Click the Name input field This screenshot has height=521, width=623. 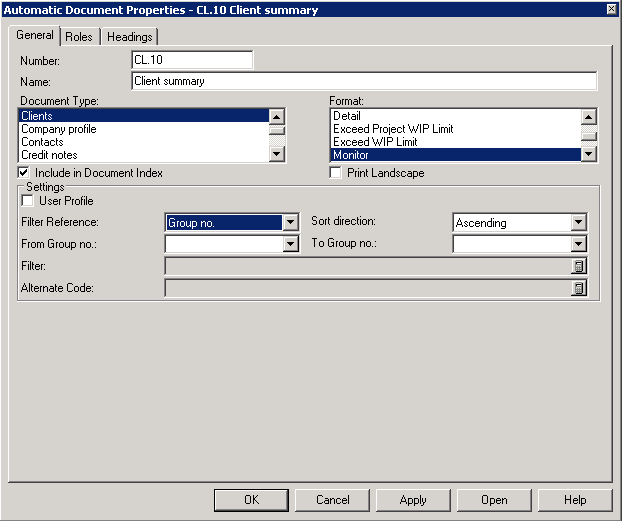click(x=364, y=81)
